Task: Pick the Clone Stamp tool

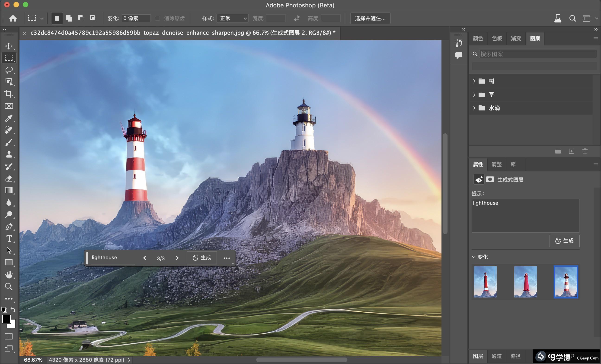Action: pos(9,154)
